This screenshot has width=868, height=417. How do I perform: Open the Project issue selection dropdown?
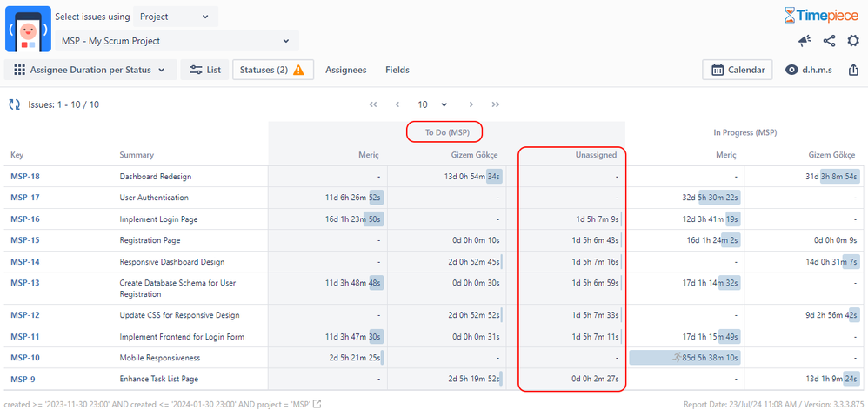(x=176, y=17)
